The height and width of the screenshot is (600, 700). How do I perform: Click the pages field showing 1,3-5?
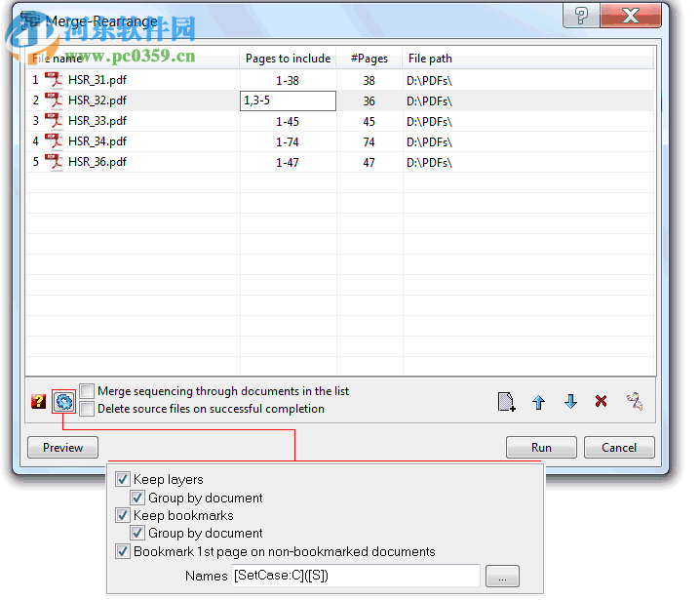click(x=288, y=100)
